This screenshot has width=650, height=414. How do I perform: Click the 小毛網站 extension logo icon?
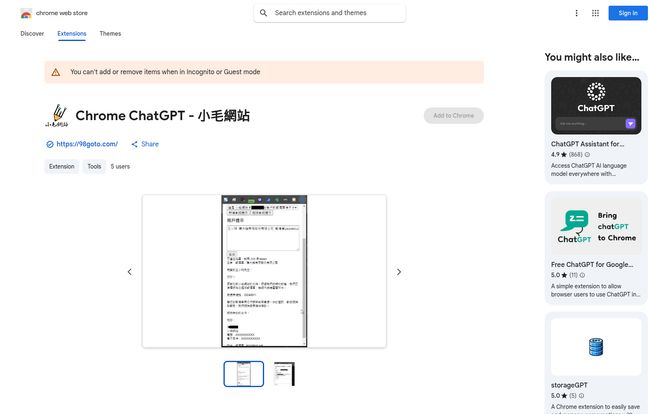pos(57,116)
